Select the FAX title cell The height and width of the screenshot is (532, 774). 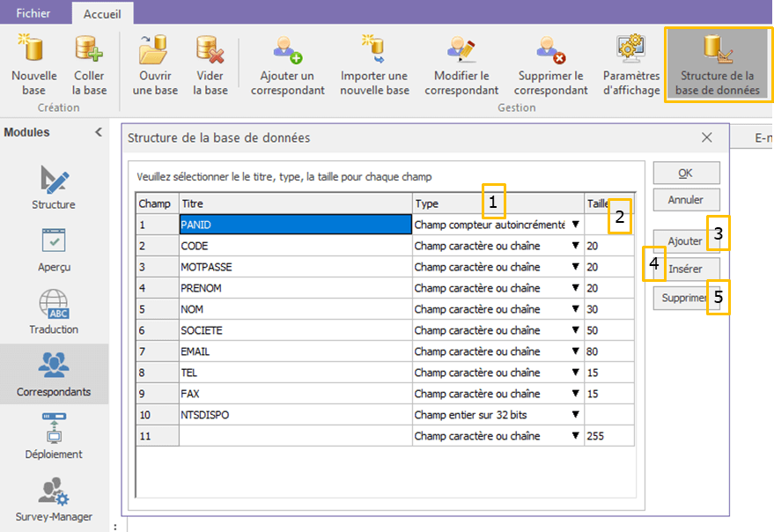[x=295, y=394]
